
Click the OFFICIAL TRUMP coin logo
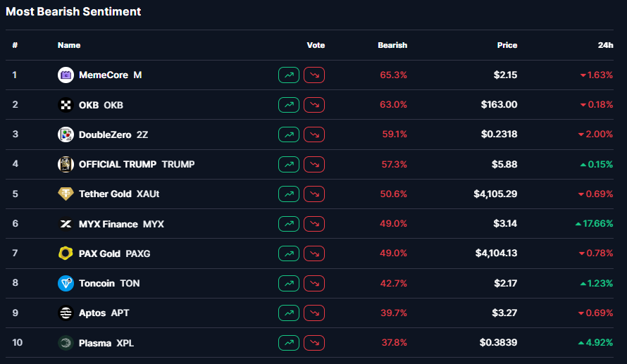(66, 164)
